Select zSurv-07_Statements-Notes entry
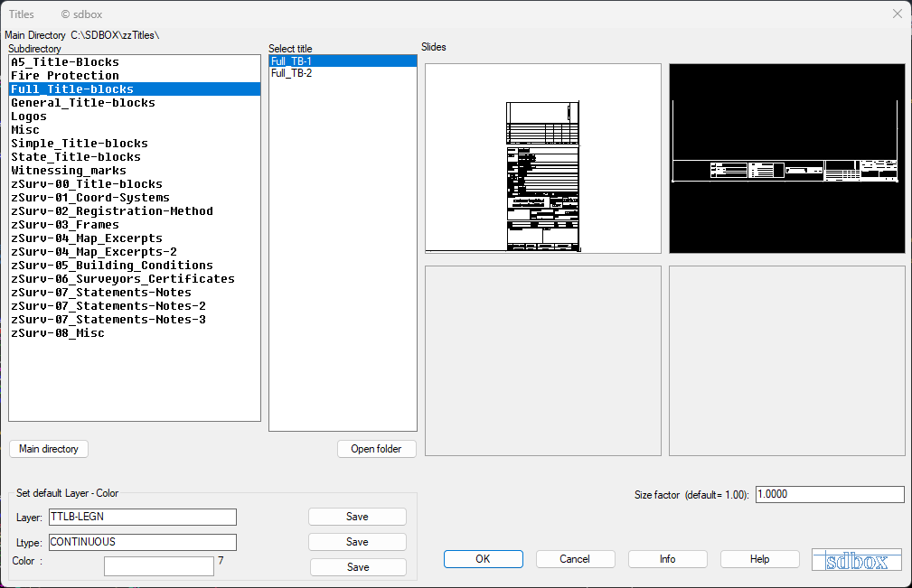Viewport: 912px width, 588px height. click(x=135, y=293)
